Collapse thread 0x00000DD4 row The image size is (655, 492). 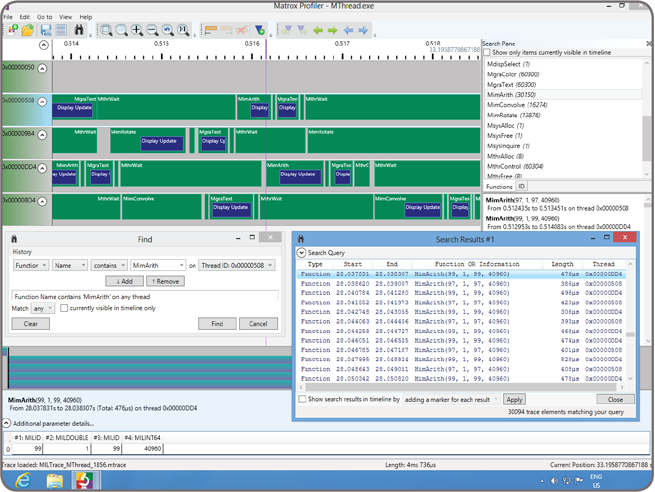(42, 168)
